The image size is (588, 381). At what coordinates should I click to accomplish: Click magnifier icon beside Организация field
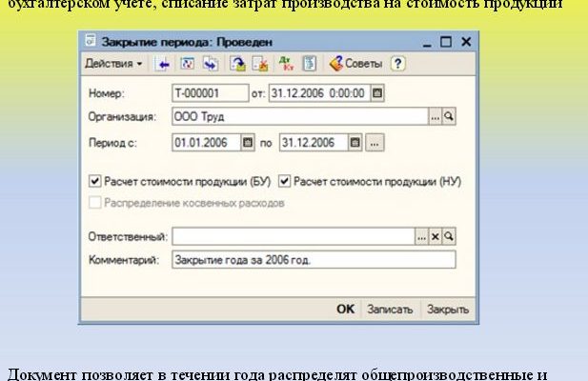pyautogui.click(x=449, y=117)
